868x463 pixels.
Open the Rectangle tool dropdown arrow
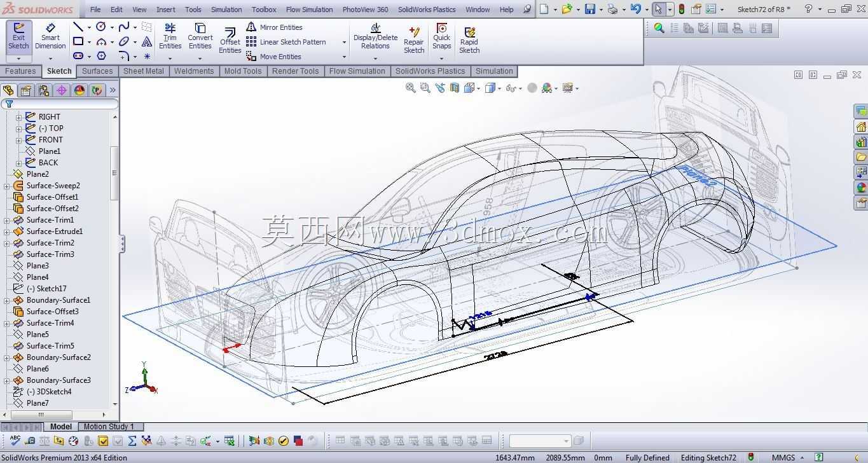point(89,42)
